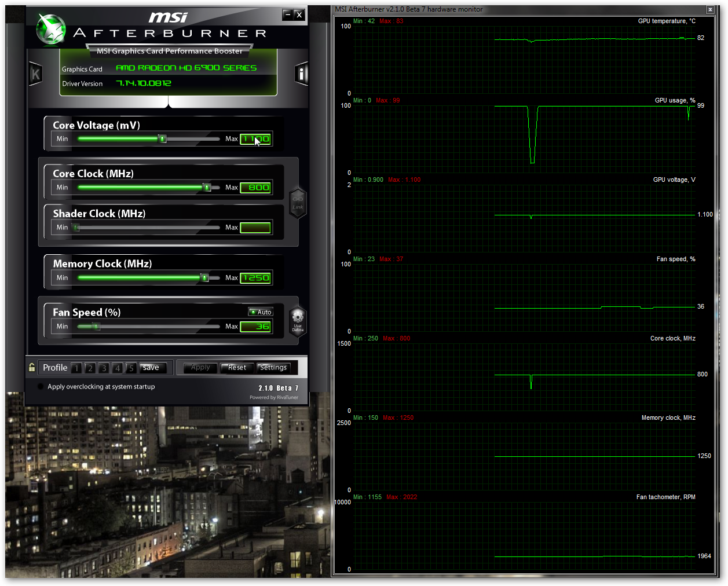
Task: Toggle the core/shader clock Link button
Action: 298,203
